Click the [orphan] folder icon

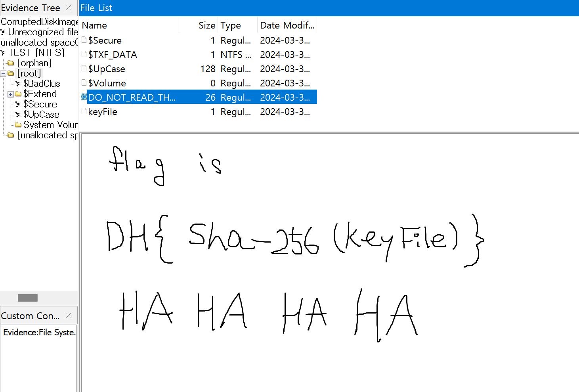10,63
